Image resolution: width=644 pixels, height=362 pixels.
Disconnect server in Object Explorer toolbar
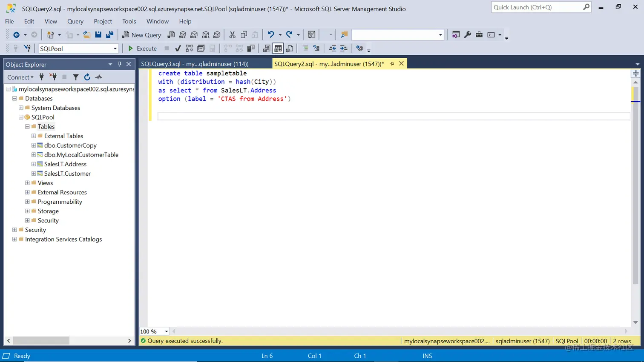point(53,77)
